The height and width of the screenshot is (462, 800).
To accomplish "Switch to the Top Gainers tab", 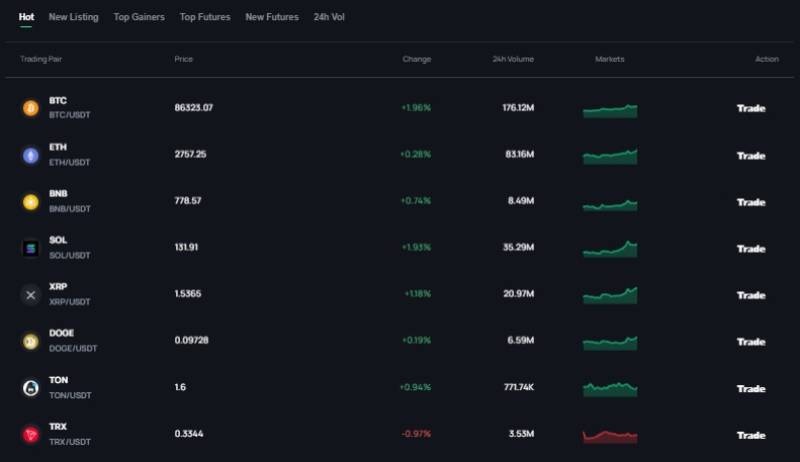I will click(139, 17).
